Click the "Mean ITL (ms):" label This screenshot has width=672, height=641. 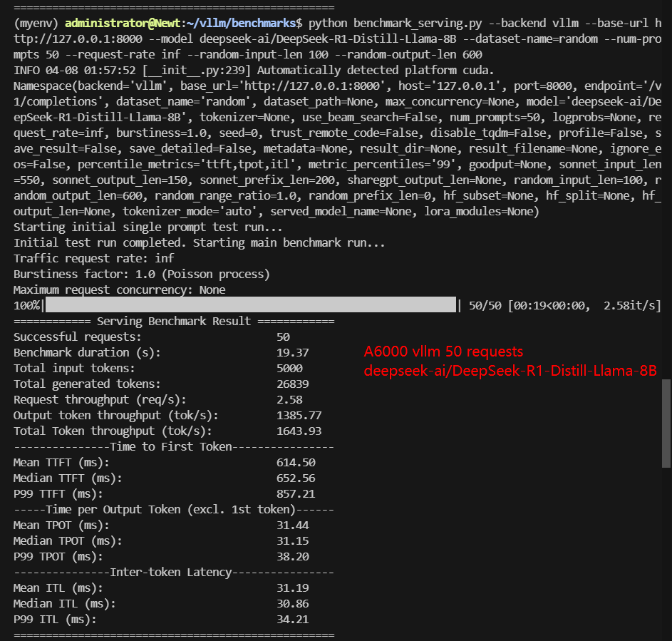pyautogui.click(x=58, y=588)
